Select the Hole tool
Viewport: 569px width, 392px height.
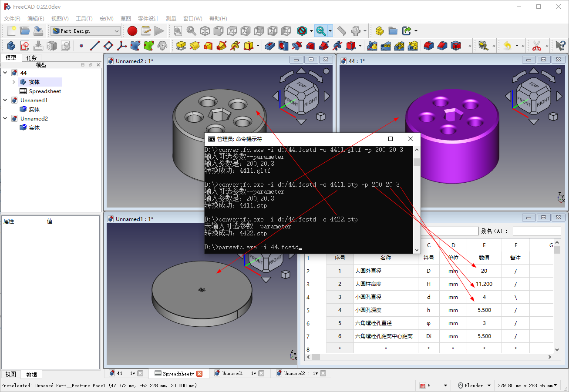coord(283,45)
